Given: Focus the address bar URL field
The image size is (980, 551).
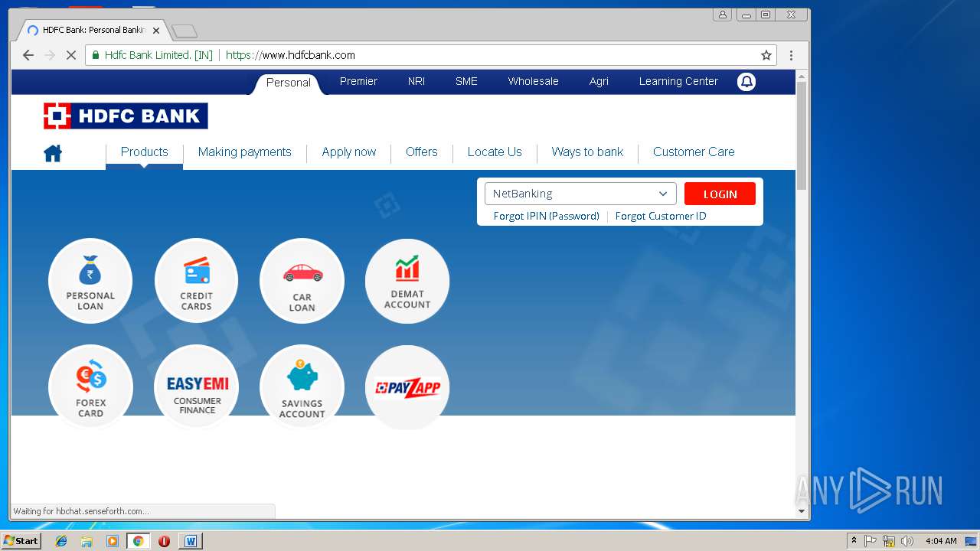Looking at the screenshot, I should click(490, 55).
